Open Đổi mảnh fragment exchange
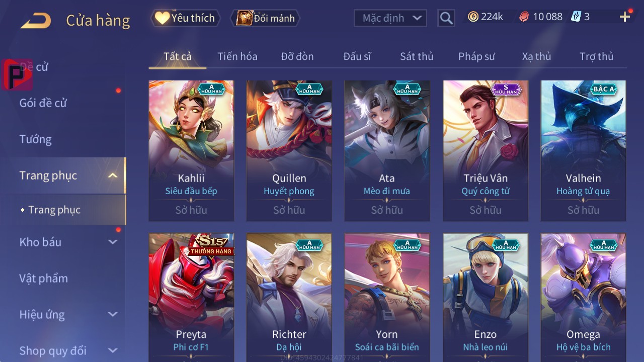This screenshot has width=644, height=362. [265, 18]
